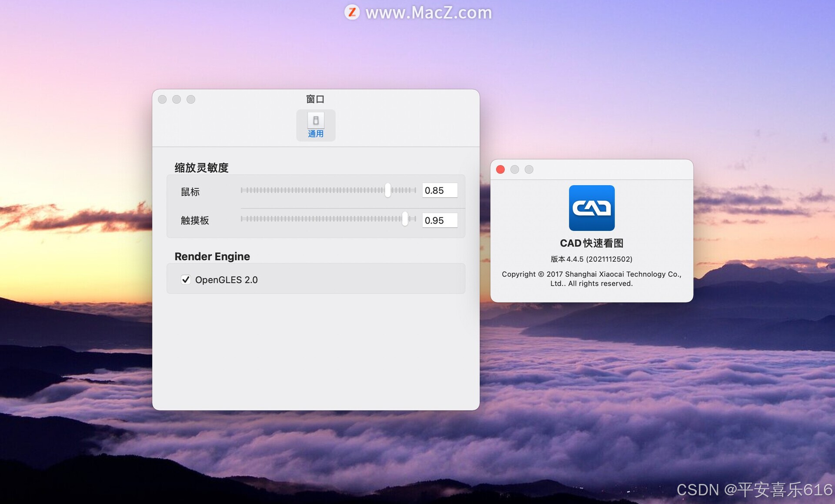The image size is (835, 504).
Task: Click the zoom button of About window
Action: tap(529, 170)
